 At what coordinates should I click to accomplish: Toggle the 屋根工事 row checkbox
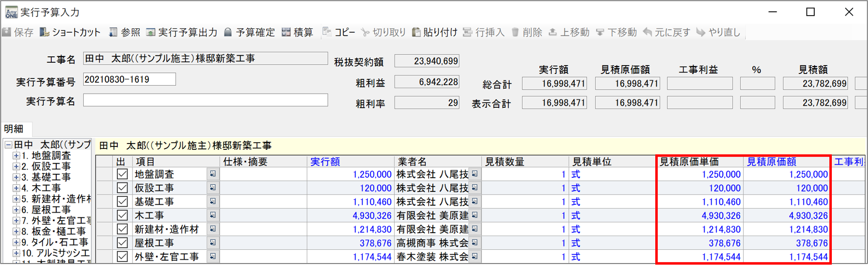coord(122,243)
